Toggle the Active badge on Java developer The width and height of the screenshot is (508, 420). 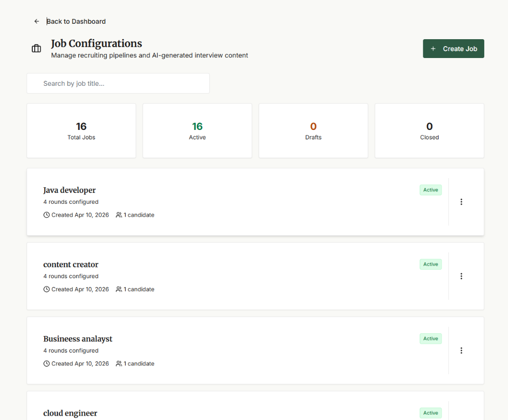[430, 190]
